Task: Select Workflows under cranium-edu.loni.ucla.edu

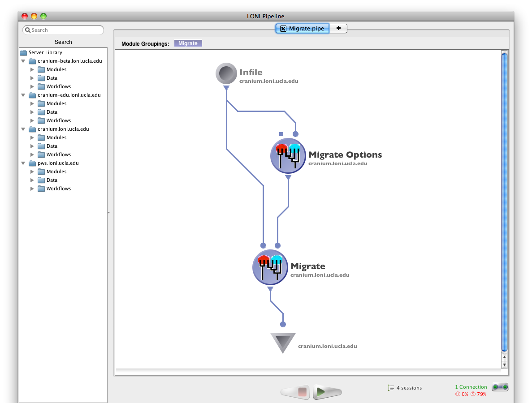Action: [59, 120]
